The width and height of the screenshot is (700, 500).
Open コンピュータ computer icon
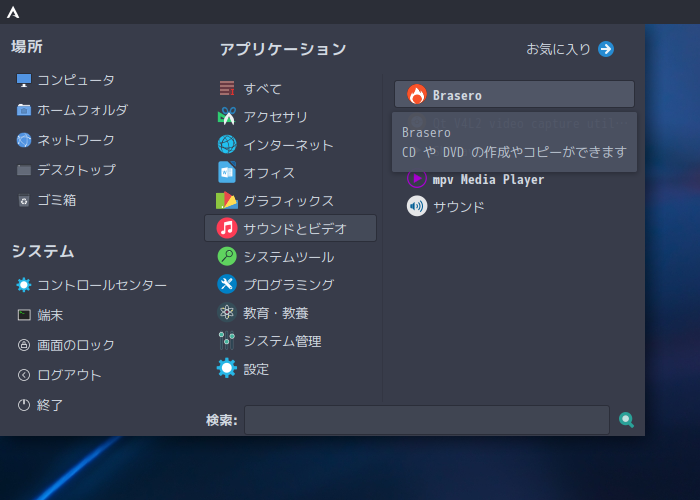tap(24, 80)
